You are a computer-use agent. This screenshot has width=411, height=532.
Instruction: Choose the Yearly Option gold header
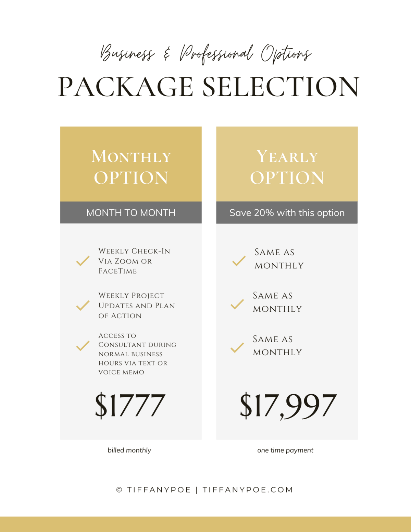[x=287, y=164]
